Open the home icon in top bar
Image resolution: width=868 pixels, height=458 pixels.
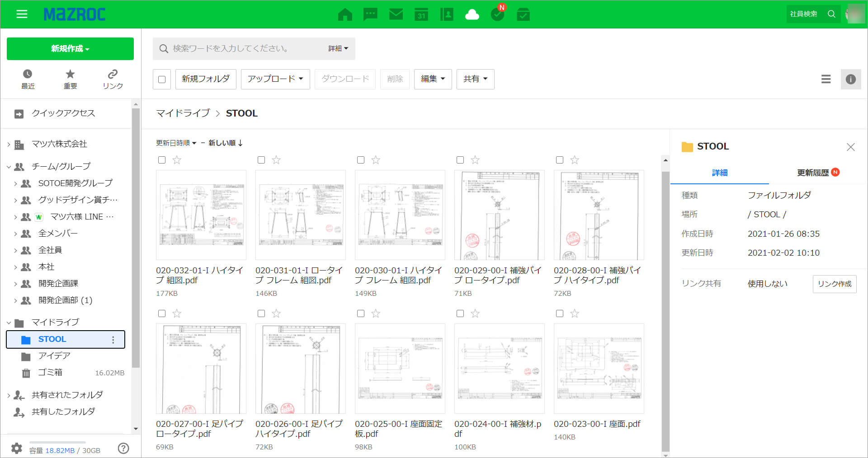[345, 14]
